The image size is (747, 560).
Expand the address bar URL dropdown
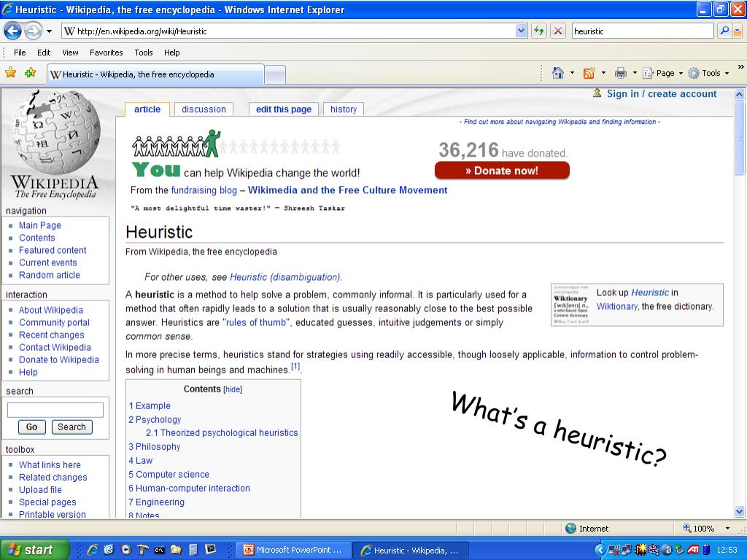521,31
